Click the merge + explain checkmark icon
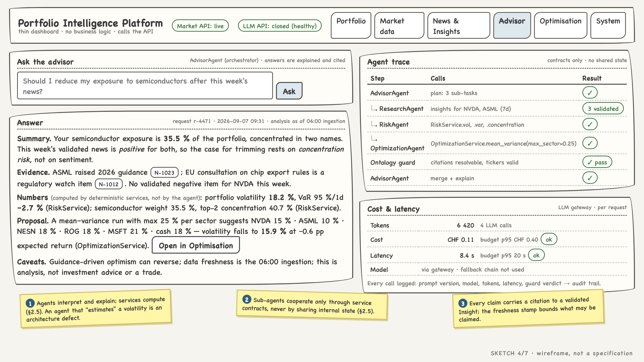 pos(590,178)
